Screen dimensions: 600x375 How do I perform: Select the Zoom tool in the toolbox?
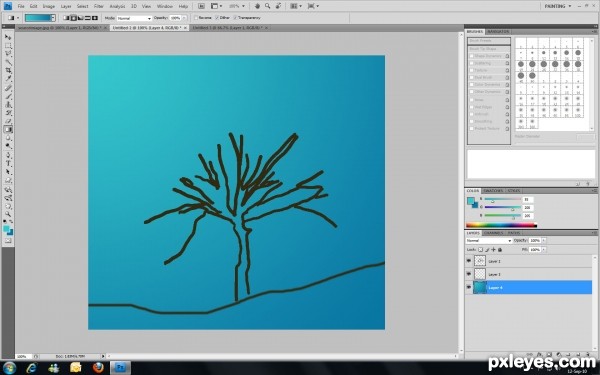(x=8, y=214)
